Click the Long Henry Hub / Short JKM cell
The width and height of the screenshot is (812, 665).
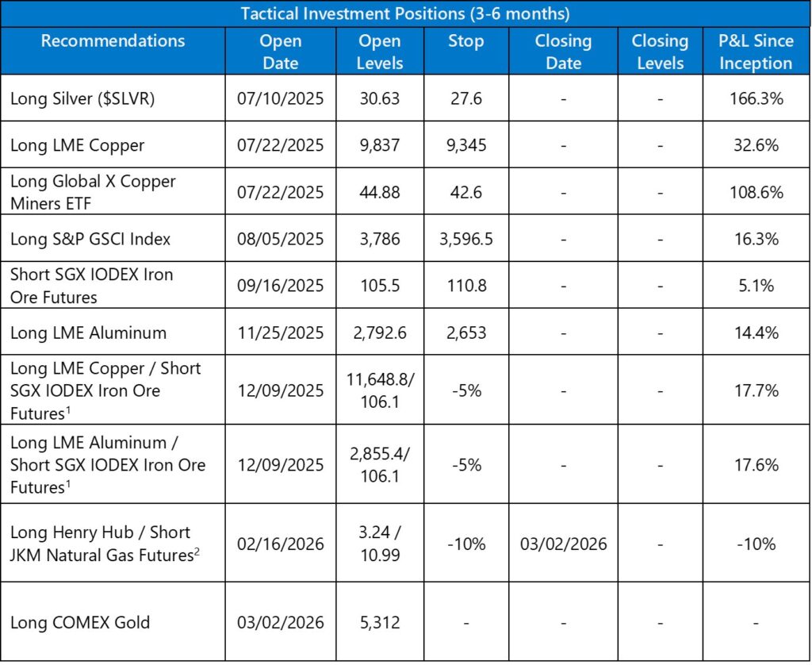[102, 544]
